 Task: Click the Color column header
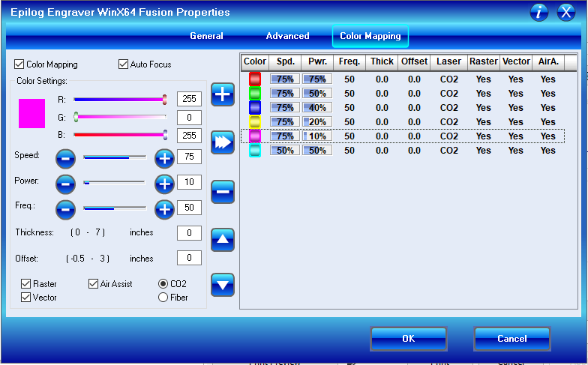(x=255, y=61)
